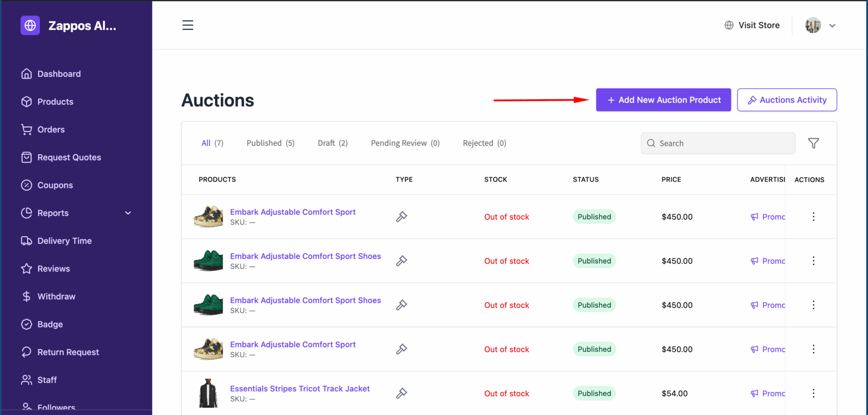Open Essentials Stripes Tricot Track Jacket link
The height and width of the screenshot is (415, 868).
coord(300,389)
